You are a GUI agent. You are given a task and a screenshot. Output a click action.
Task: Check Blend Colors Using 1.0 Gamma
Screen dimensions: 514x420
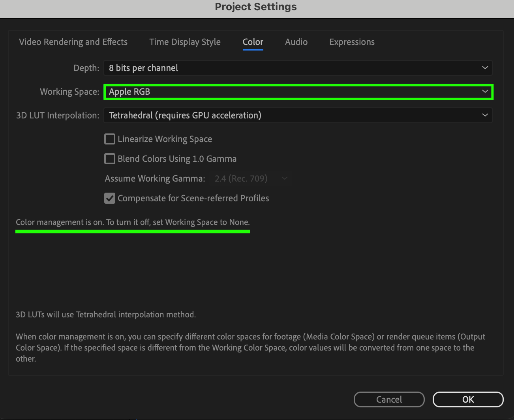click(110, 159)
